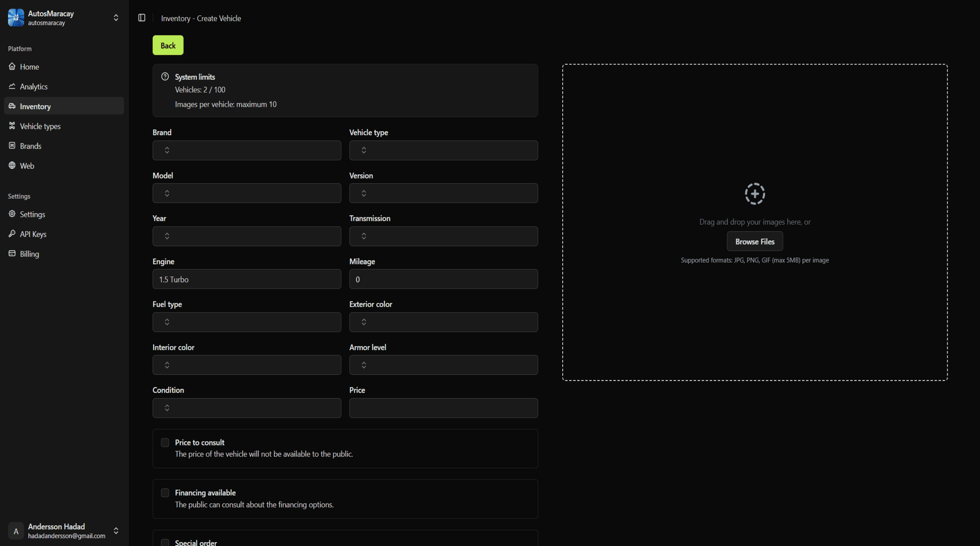This screenshot has width=980, height=546.
Task: Expand the Transmission selector
Action: pos(443,236)
